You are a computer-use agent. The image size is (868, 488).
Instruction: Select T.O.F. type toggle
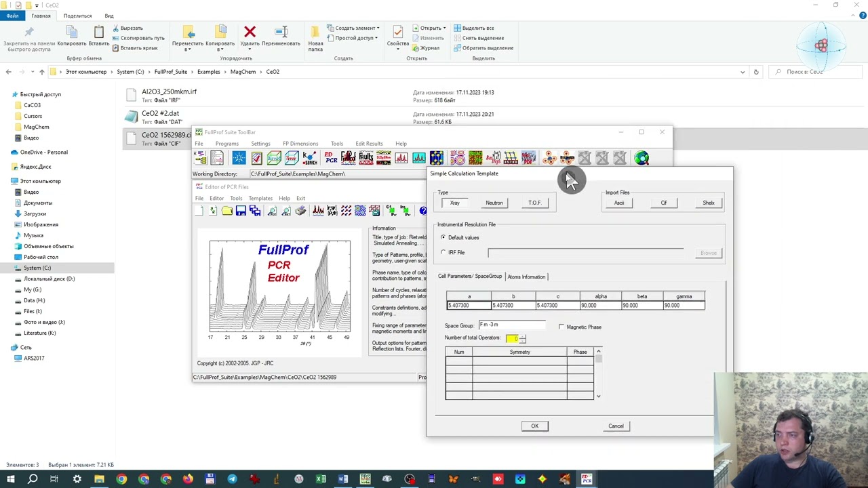534,203
